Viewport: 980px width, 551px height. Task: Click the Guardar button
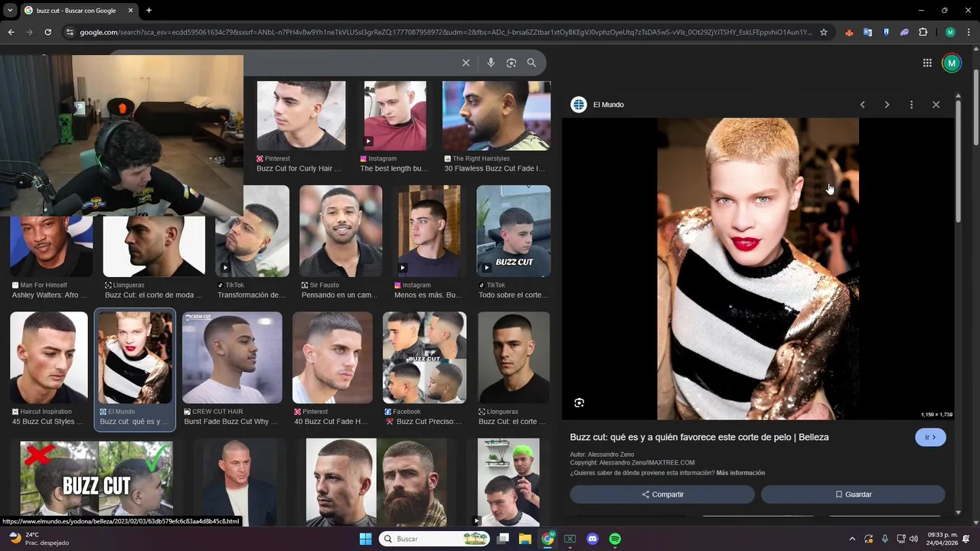[x=853, y=494]
